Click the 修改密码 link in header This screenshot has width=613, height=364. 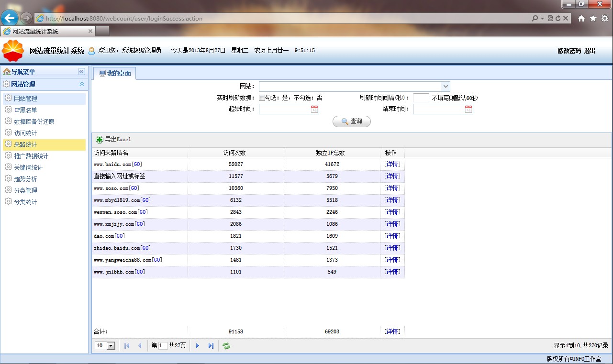tap(568, 51)
